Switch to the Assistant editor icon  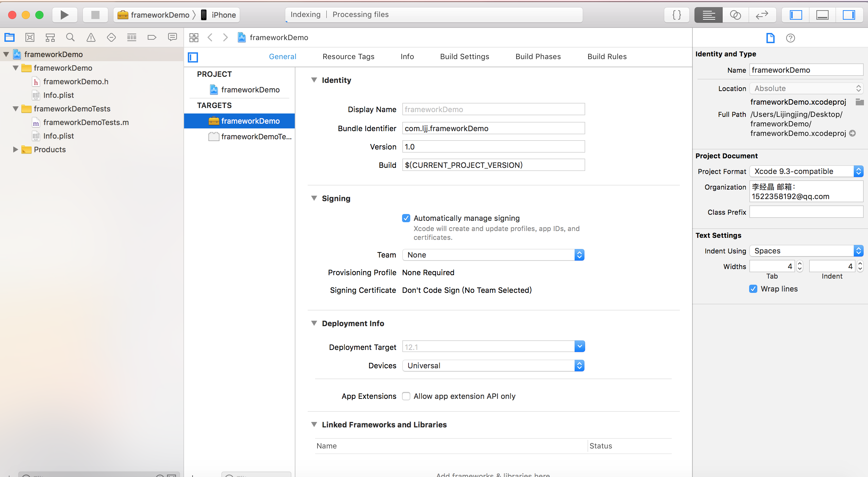coord(735,15)
